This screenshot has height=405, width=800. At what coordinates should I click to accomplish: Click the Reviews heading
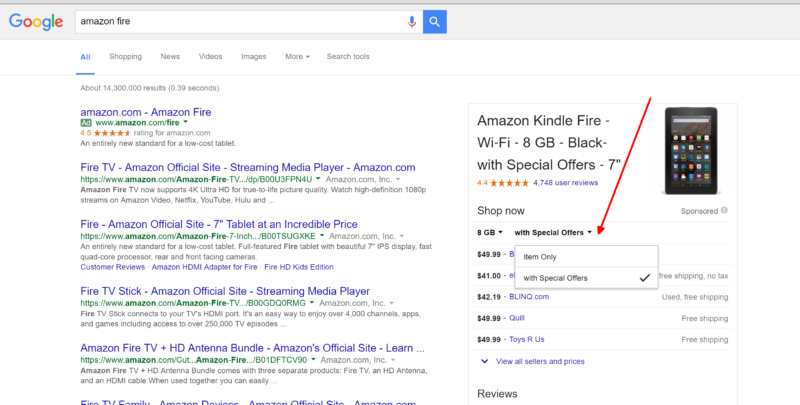(x=497, y=393)
